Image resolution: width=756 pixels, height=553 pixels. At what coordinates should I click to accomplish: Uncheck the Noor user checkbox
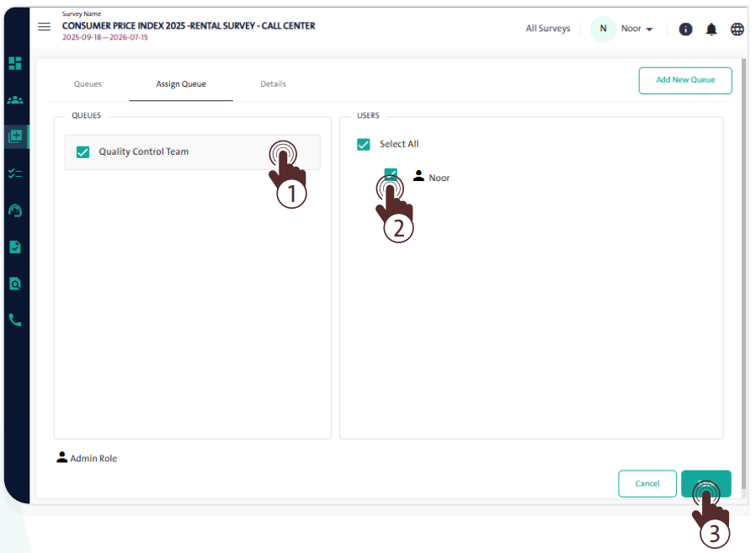pos(391,174)
